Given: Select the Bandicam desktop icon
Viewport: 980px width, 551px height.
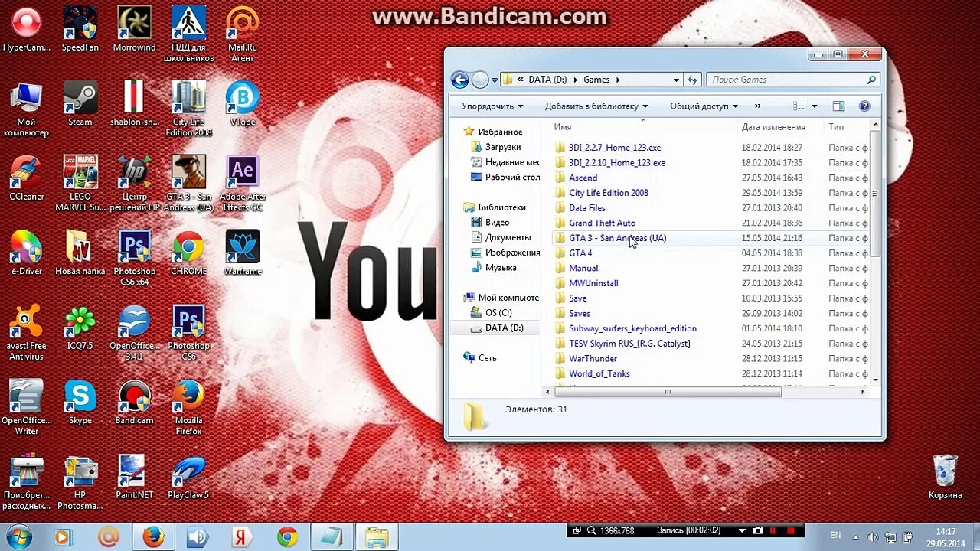Looking at the screenshot, I should (x=134, y=402).
